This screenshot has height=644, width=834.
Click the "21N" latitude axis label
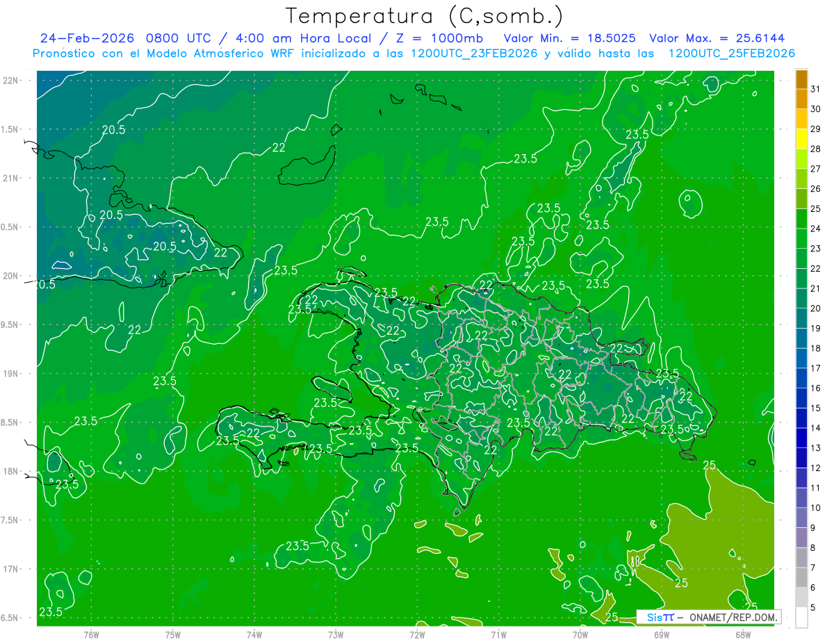[x=10, y=178]
